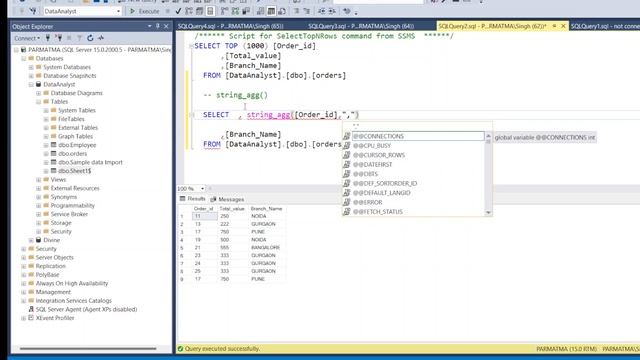Click the Object Explorer horizontal scrollbar
640x360 pixels.
(x=88, y=349)
